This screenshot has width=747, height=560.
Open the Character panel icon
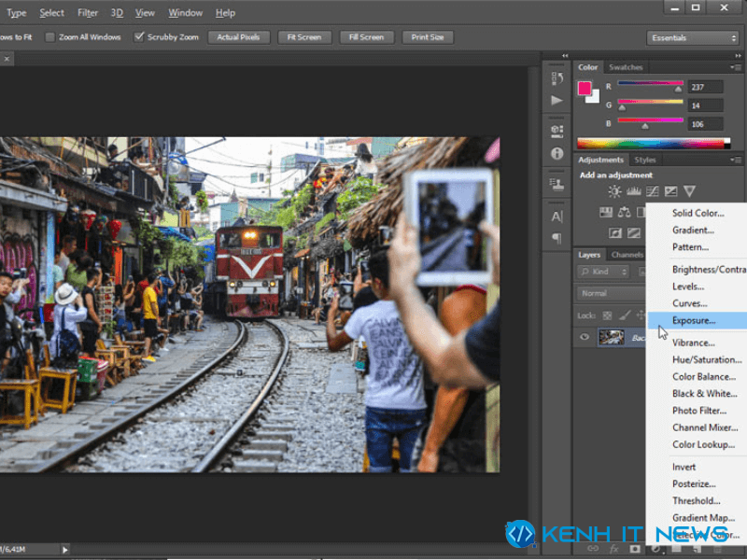pyautogui.click(x=557, y=217)
